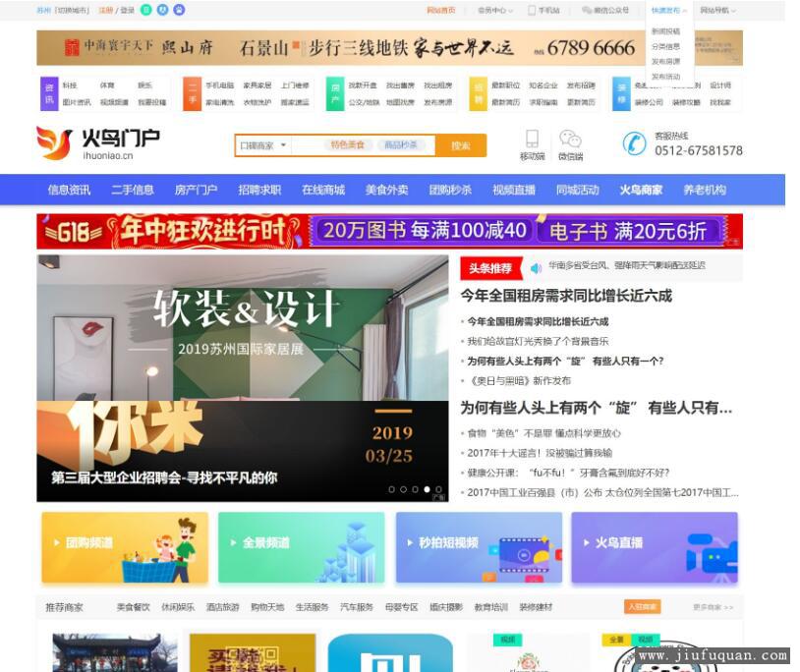
Task: Click the speaker icon next to 头条推荐
Action: 536,268
